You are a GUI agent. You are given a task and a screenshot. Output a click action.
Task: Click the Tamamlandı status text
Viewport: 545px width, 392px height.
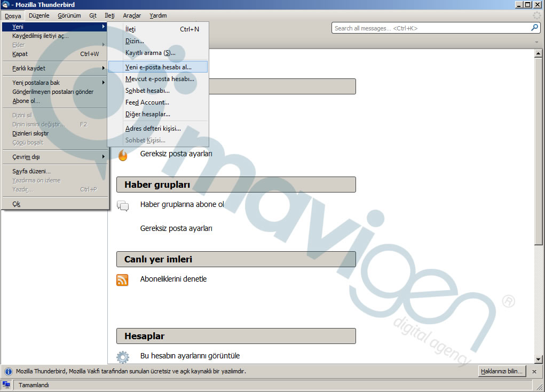click(x=34, y=385)
